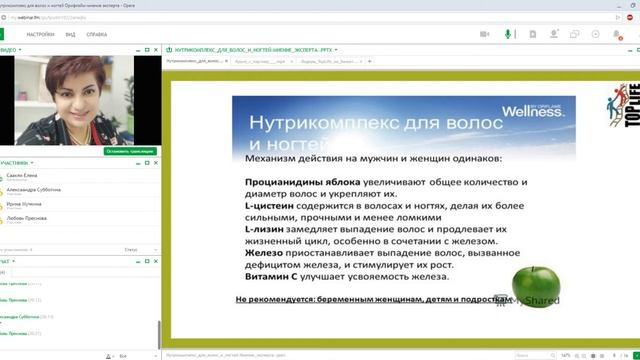Close the ВИДЕО panel
Image resolution: width=640 pixels, height=360 pixels.
(x=156, y=50)
